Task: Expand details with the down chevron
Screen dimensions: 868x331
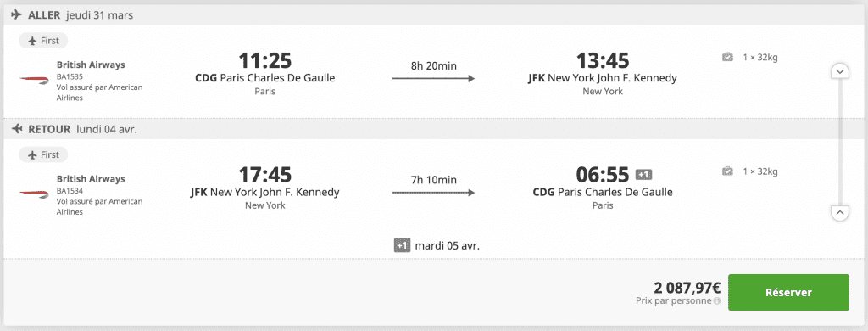Action: click(x=840, y=71)
